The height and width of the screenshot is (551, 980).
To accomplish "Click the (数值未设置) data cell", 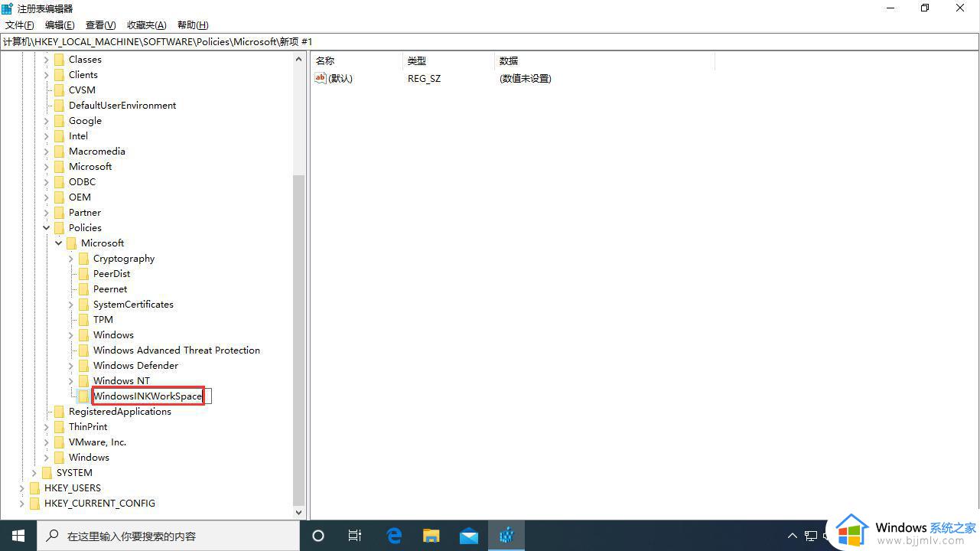I will tap(525, 78).
